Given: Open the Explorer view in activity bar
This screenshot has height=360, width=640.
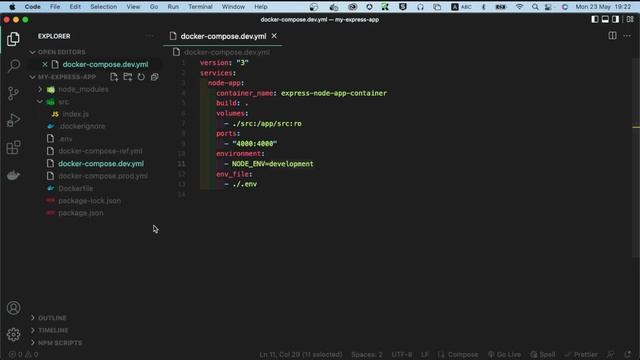Looking at the screenshot, I should coord(13,39).
